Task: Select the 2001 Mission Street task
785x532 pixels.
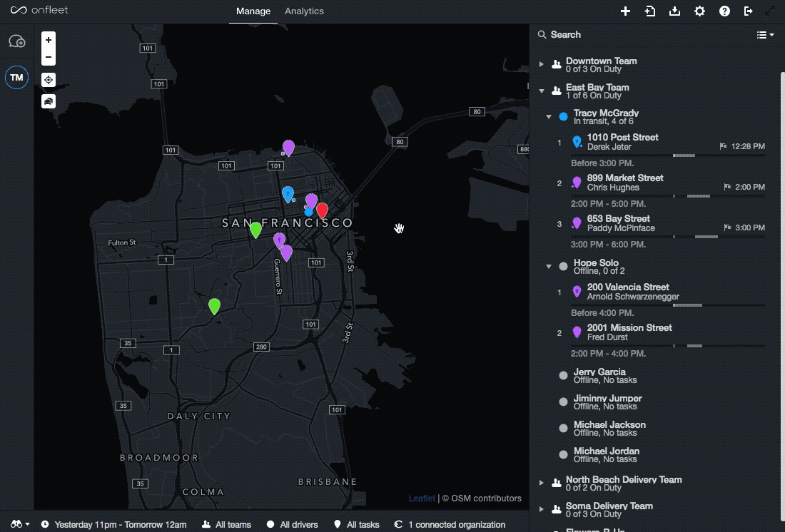Action: pos(660,332)
